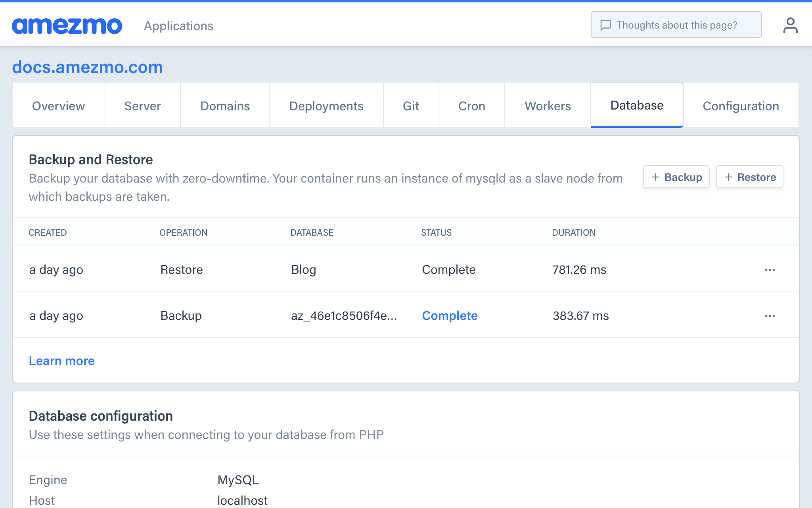Click the docs.amezmo.com title link
The width and height of the screenshot is (812, 508).
(87, 67)
